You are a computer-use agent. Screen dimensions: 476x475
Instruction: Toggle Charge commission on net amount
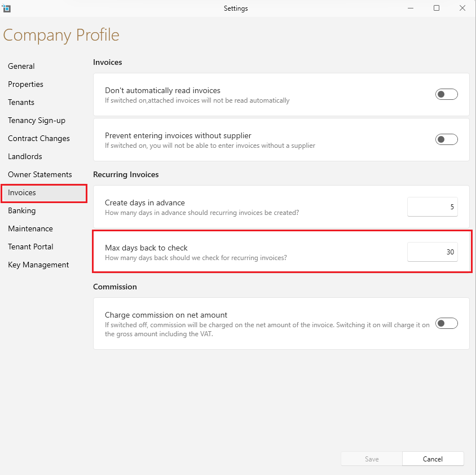[x=446, y=323]
